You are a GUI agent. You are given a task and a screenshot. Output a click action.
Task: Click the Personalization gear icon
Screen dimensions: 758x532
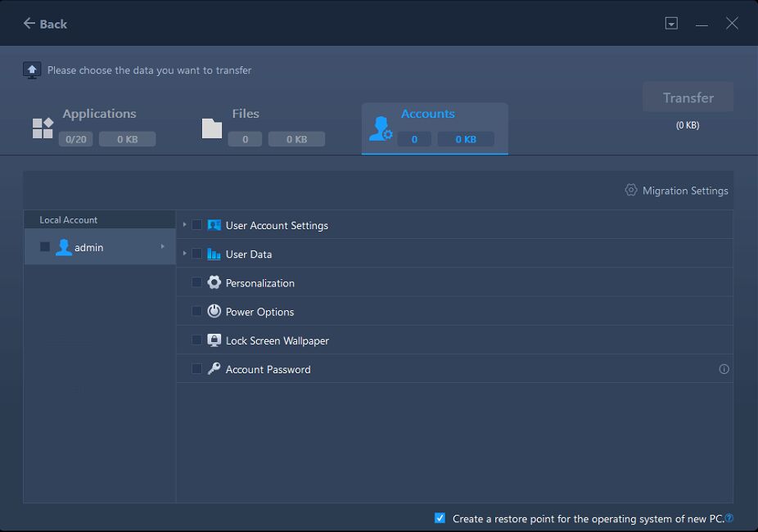[x=214, y=282]
